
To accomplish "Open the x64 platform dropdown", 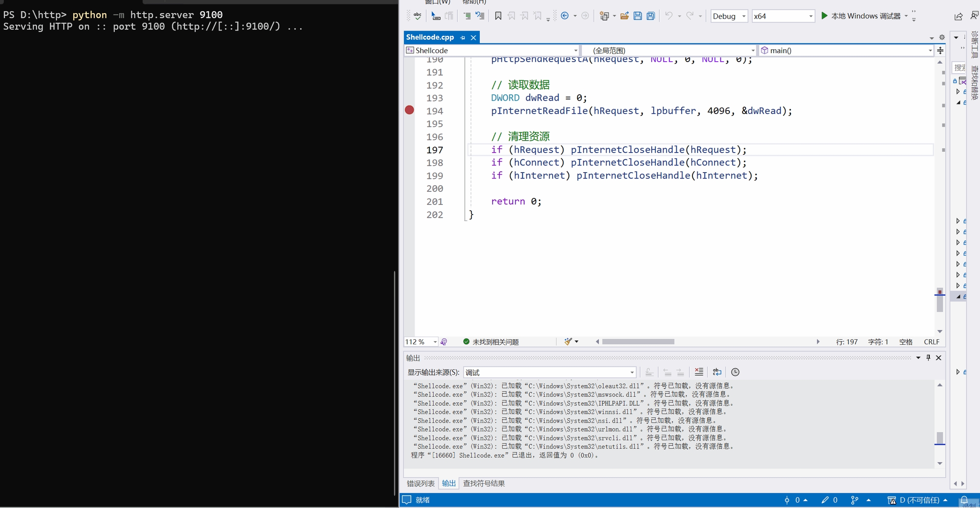I will (783, 16).
